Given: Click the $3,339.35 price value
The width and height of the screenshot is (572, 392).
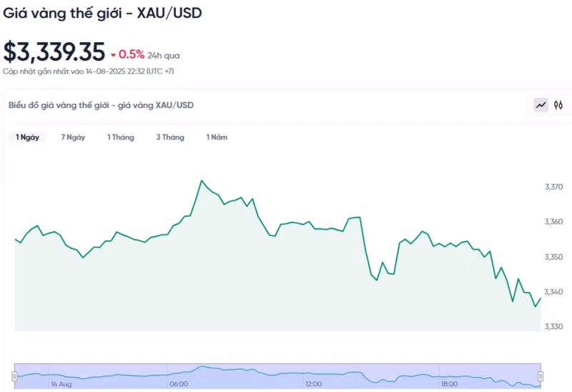Looking at the screenshot, I should [x=54, y=52].
